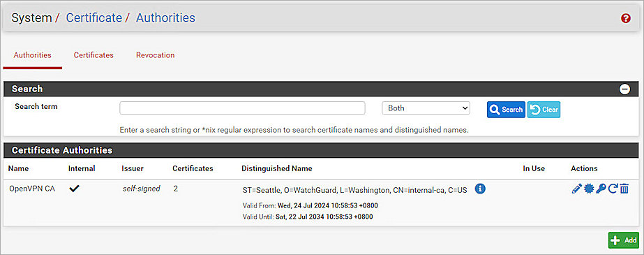Open the red help icon
Screen dimensions: 644x255
626,18
